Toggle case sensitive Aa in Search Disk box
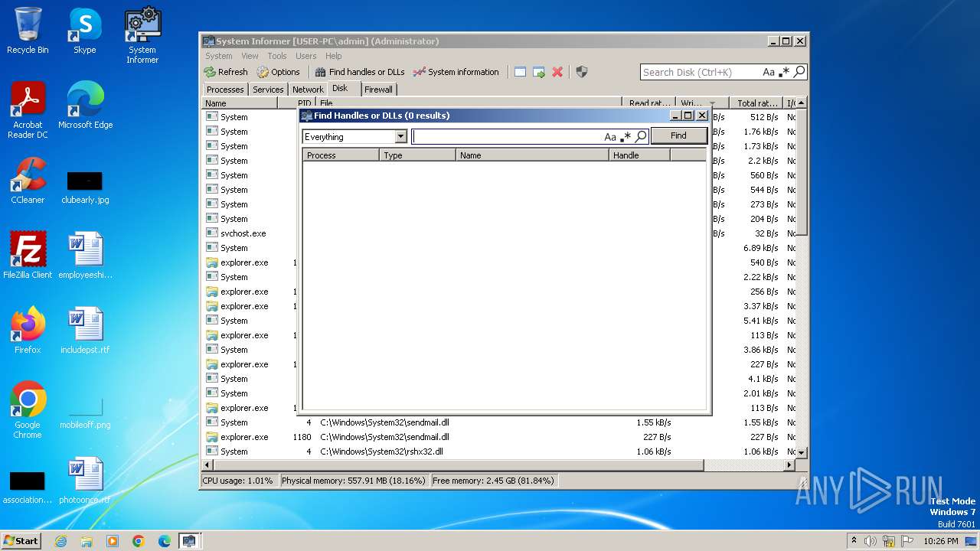The width and height of the screenshot is (980, 551). [769, 72]
